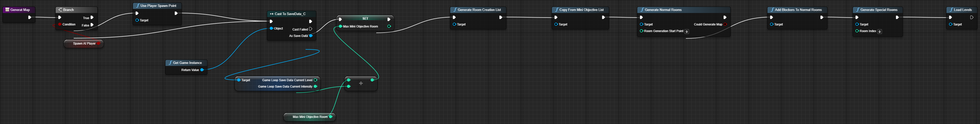Viewport: 980px width, 124px height.
Task: Click the As Save Data output pin
Action: point(311,36)
